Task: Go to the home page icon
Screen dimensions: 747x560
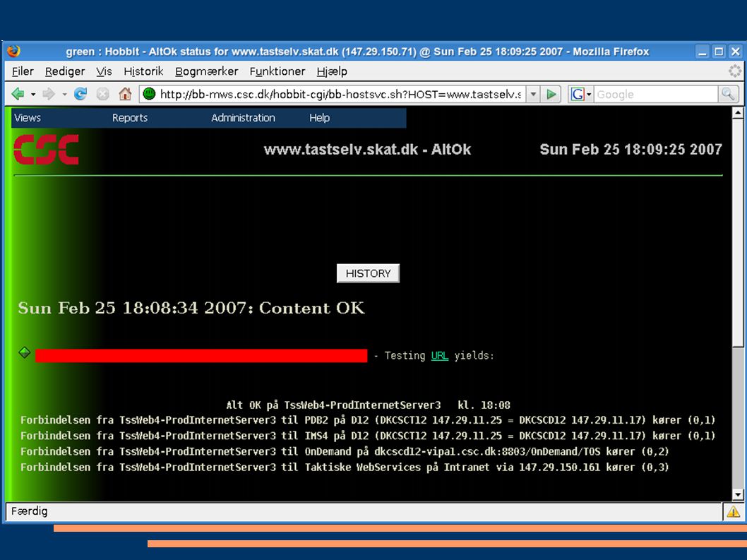Action: (125, 94)
